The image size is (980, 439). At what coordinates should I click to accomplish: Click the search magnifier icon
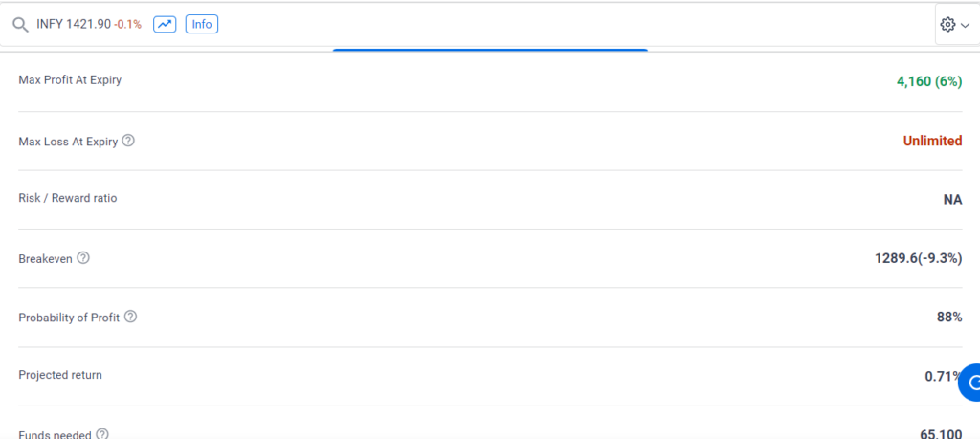21,25
